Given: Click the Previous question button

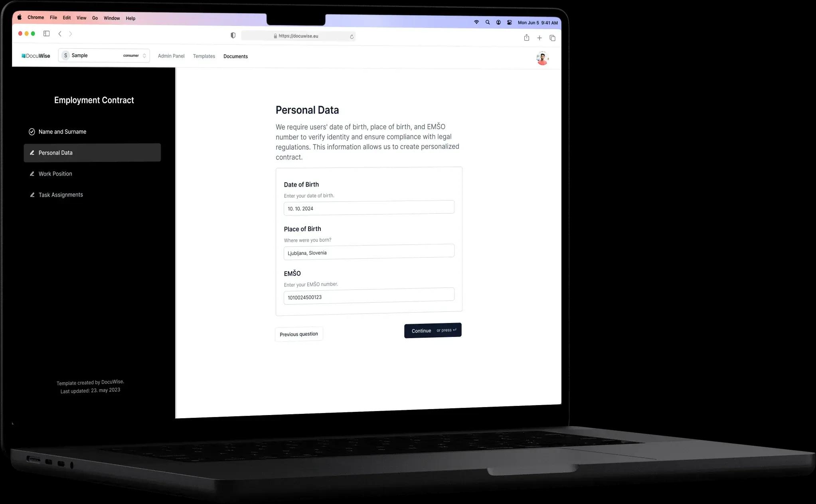Looking at the screenshot, I should tap(298, 334).
